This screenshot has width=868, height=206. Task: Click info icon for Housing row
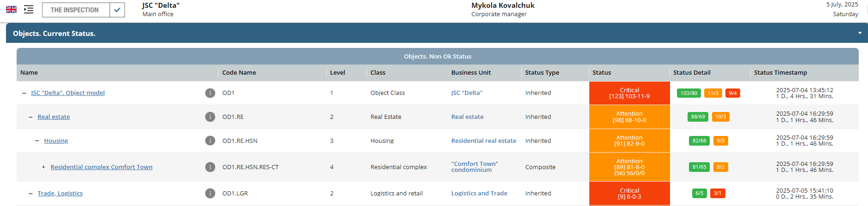[210, 141]
